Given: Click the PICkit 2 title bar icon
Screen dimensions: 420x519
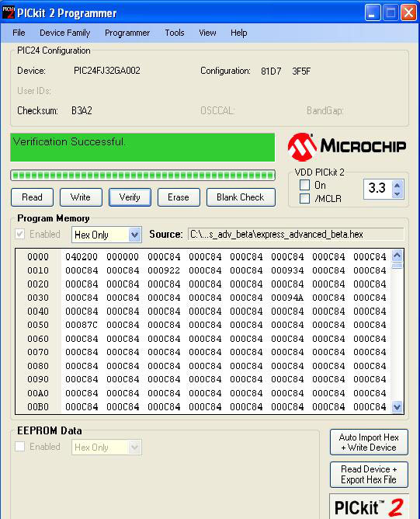Looking at the screenshot, I should coord(8,12).
